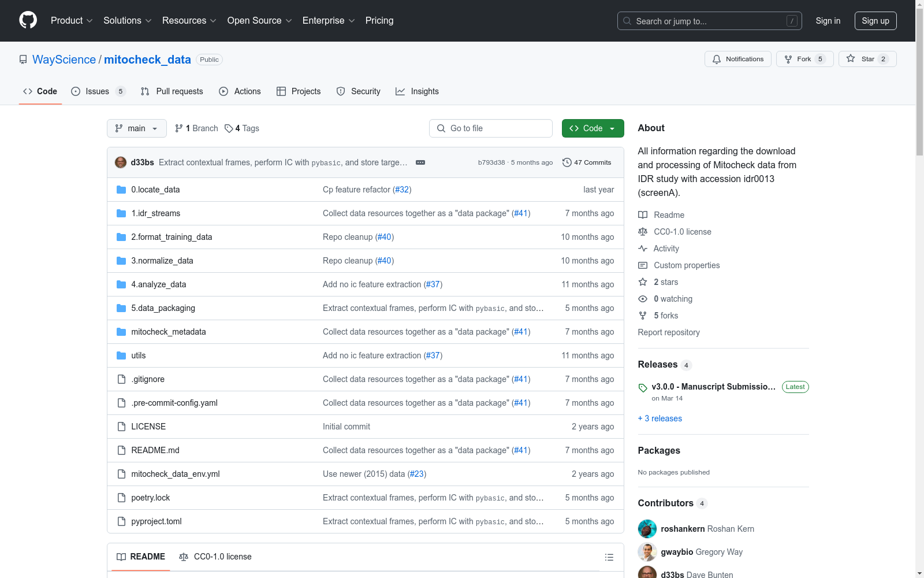Image resolution: width=924 pixels, height=578 pixels.
Task: Expand the commit message ellipsis
Action: 420,162
